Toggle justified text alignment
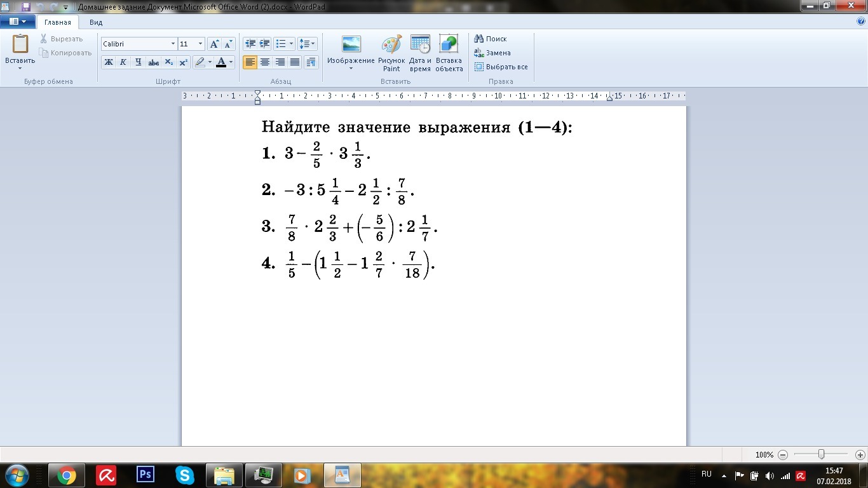The width and height of the screenshot is (868, 488). (x=294, y=62)
